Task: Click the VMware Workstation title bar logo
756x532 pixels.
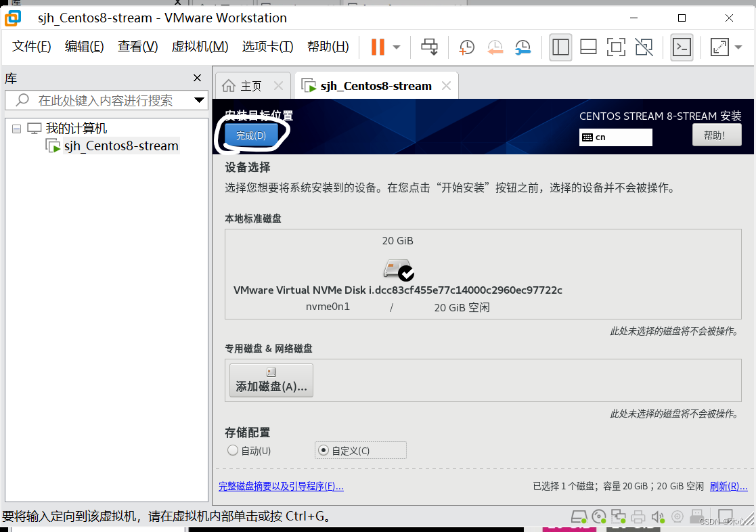Action: [13, 18]
